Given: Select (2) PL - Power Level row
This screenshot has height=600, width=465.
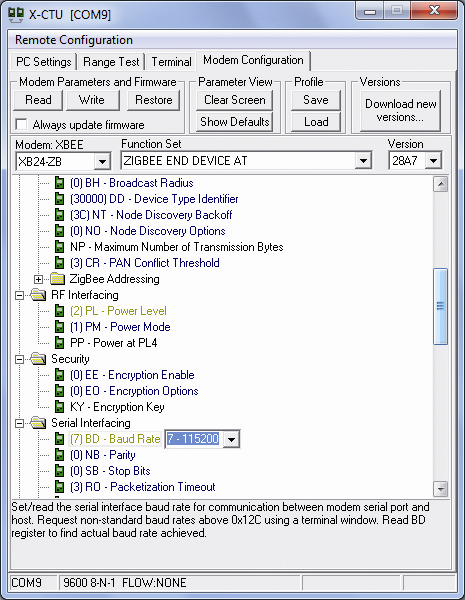Looking at the screenshot, I should pyautogui.click(x=118, y=311).
